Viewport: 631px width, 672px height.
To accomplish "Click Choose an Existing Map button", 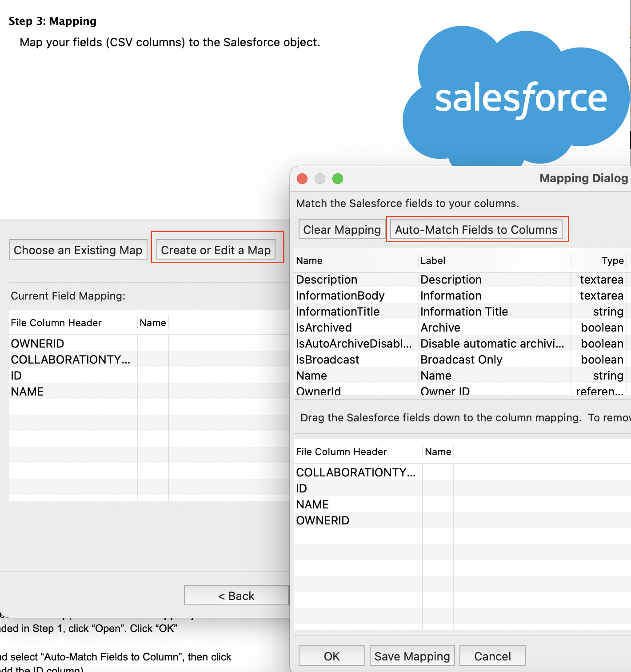I will 78,250.
